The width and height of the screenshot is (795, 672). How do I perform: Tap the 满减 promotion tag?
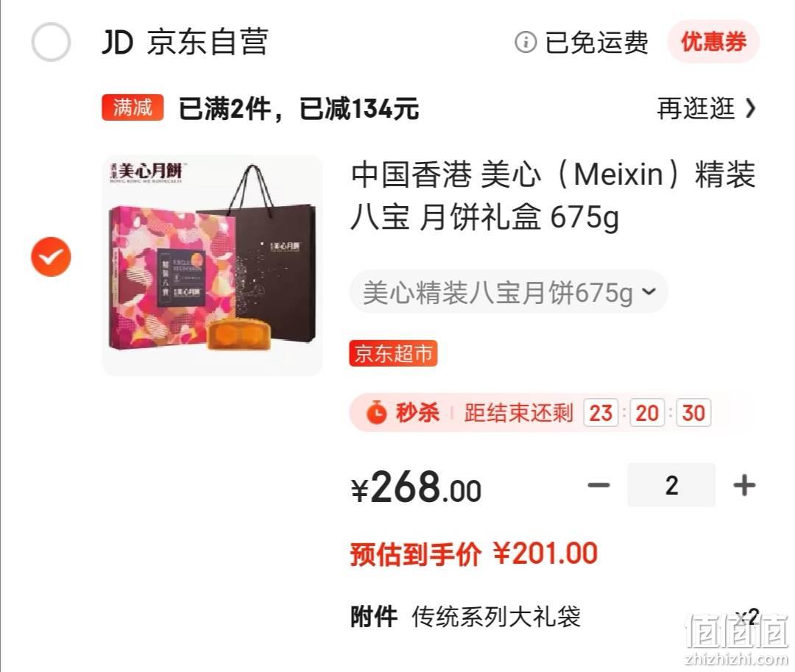132,107
